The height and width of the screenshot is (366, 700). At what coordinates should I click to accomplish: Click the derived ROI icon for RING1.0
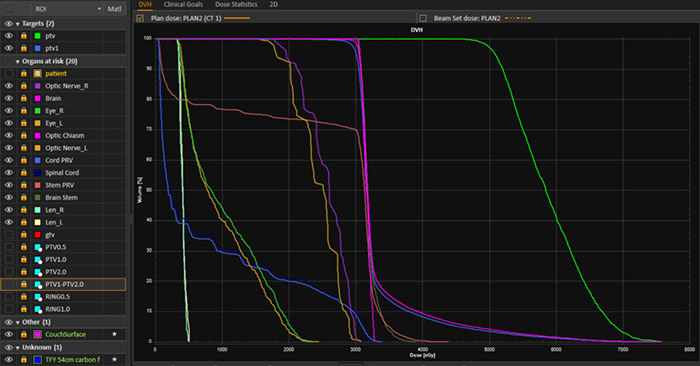(38, 309)
